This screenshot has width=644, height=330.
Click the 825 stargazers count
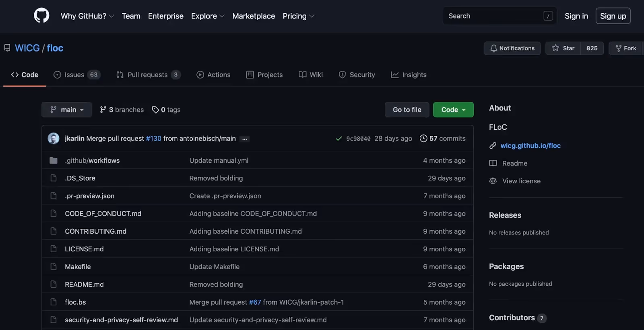(592, 48)
